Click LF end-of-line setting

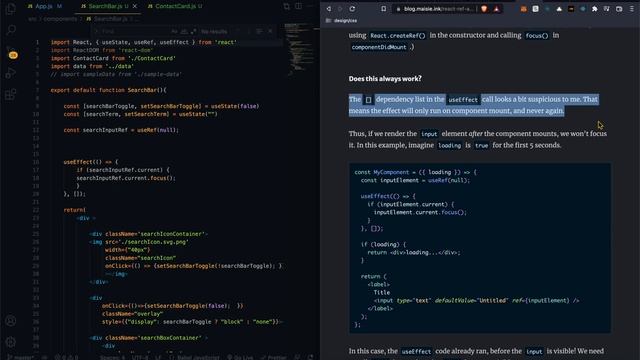click(158, 357)
